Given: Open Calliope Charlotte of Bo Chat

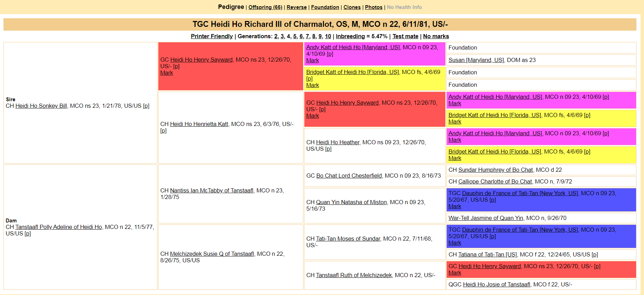Looking at the screenshot, I should (x=495, y=181).
